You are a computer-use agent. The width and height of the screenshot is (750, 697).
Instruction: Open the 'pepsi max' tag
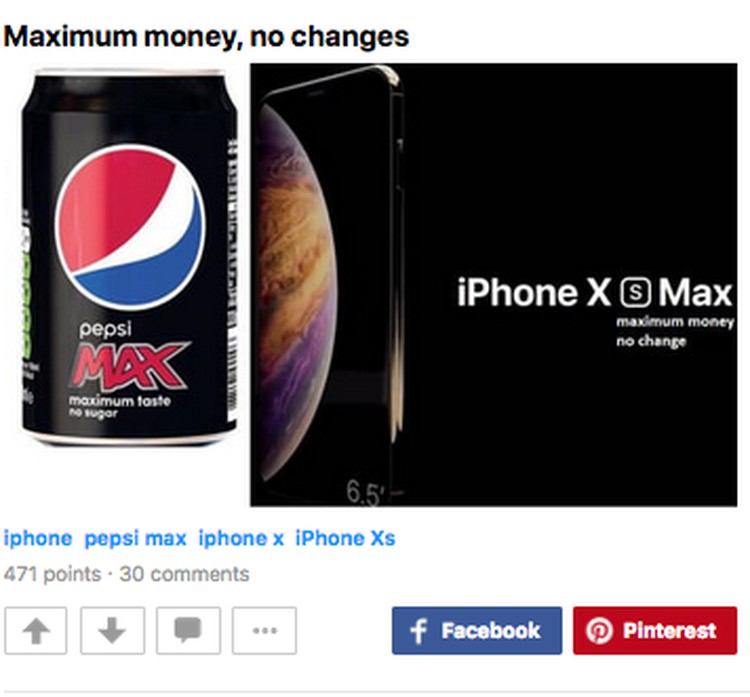tap(135, 538)
